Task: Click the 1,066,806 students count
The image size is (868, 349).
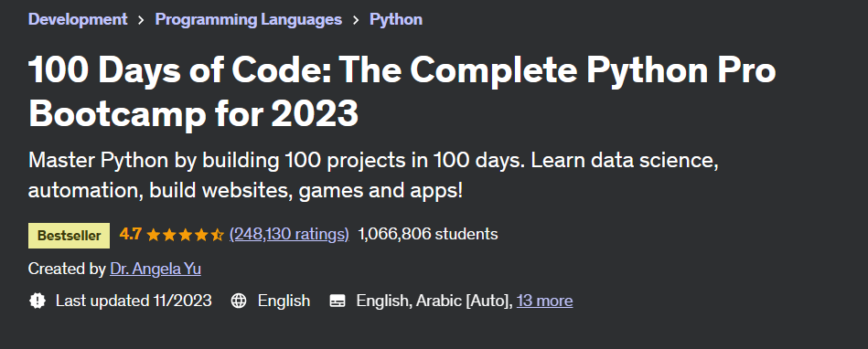Action: (428, 234)
